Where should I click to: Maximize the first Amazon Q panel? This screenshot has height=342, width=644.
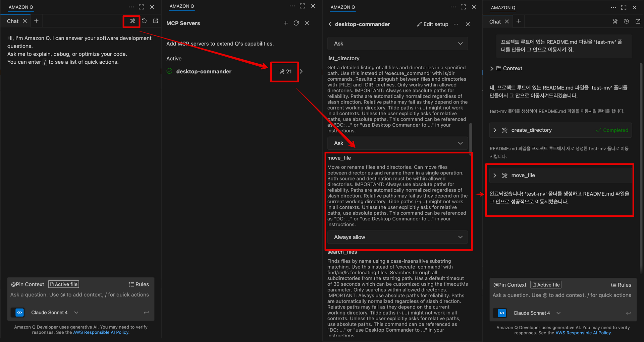(142, 7)
